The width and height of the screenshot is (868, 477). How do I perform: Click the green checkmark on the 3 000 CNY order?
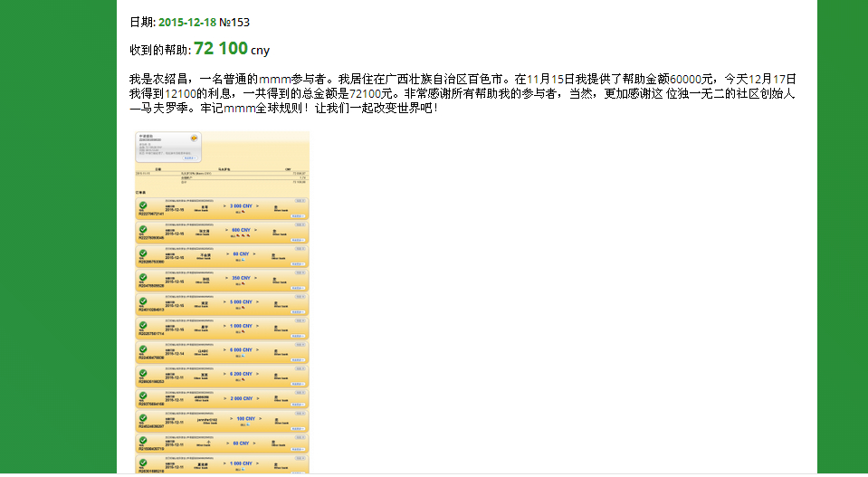tap(143, 205)
